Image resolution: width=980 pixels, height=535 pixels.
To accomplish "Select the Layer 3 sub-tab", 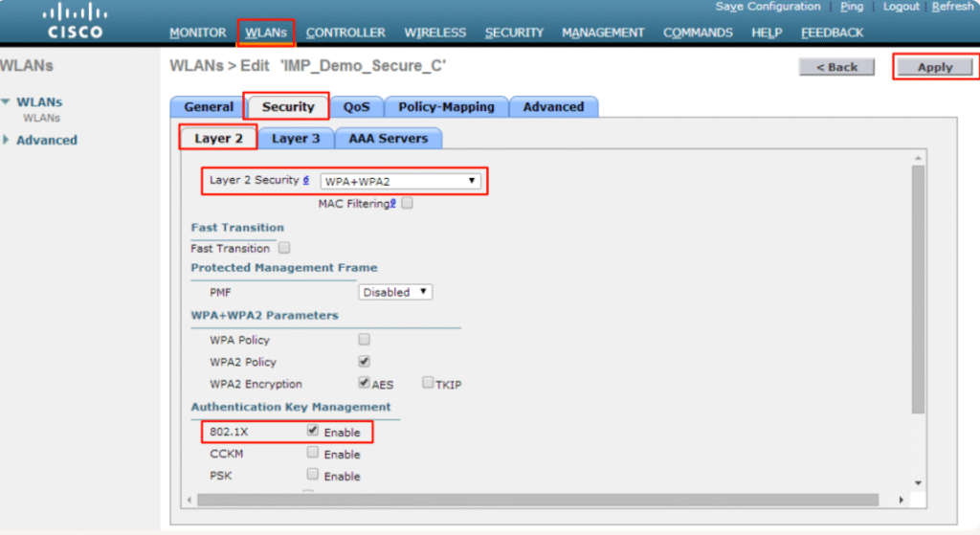I will tap(296, 138).
